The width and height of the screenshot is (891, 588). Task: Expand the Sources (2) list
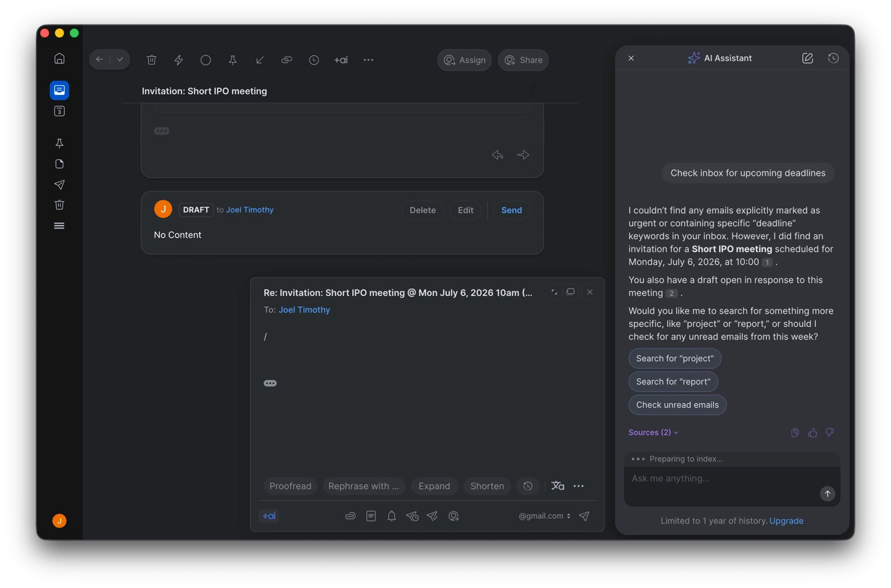coord(653,433)
